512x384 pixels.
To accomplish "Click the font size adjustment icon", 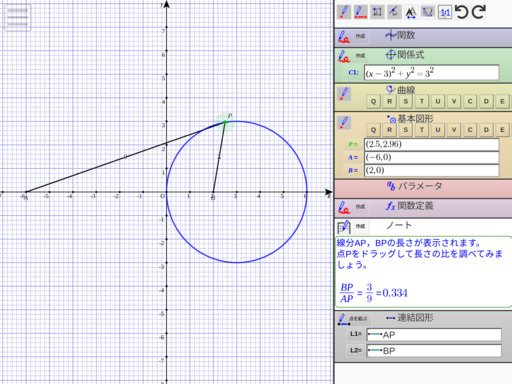I will pos(411,13).
